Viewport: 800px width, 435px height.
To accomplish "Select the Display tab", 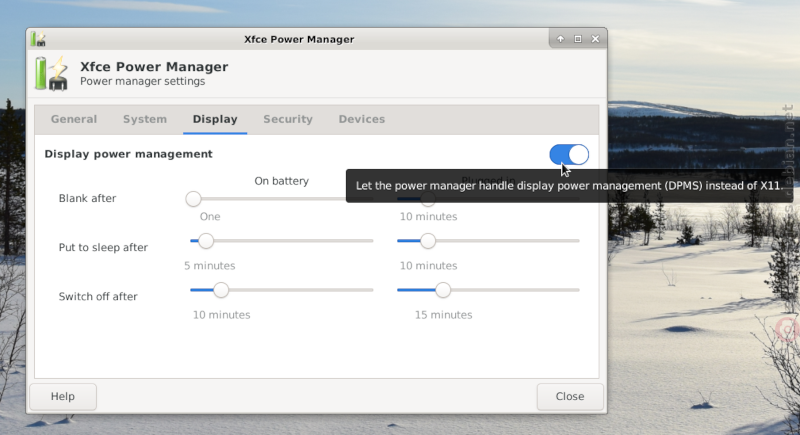I will (215, 119).
